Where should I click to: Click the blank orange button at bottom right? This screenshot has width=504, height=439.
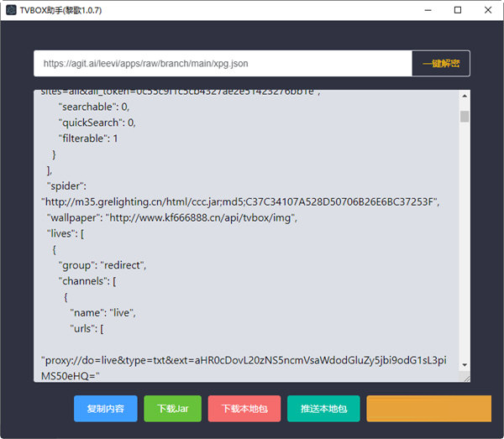point(428,409)
